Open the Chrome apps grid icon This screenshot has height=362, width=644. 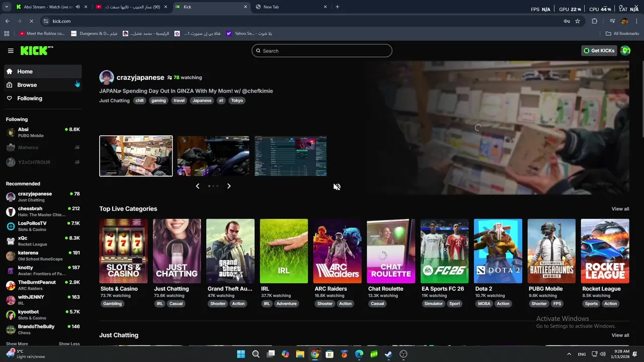[x=7, y=34]
